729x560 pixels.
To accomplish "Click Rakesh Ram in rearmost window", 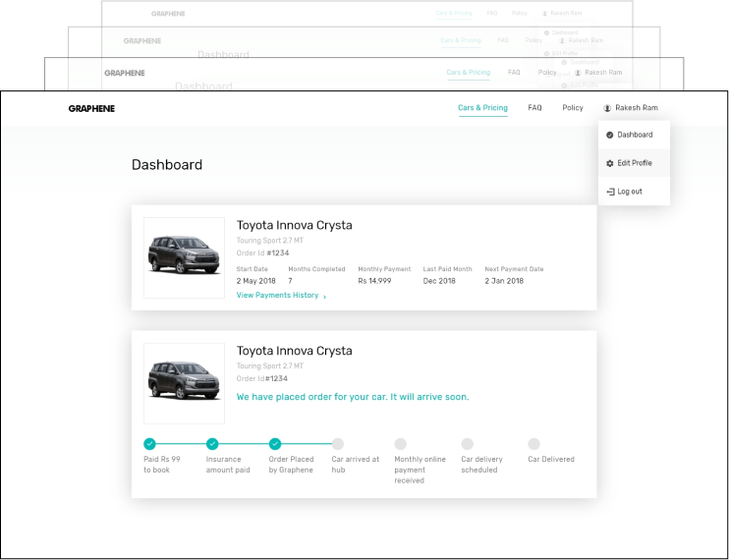I will tap(566, 13).
